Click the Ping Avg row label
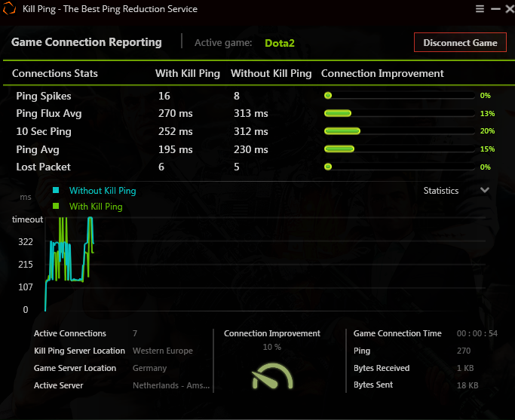Screen dimensions: 515x420 coord(38,149)
